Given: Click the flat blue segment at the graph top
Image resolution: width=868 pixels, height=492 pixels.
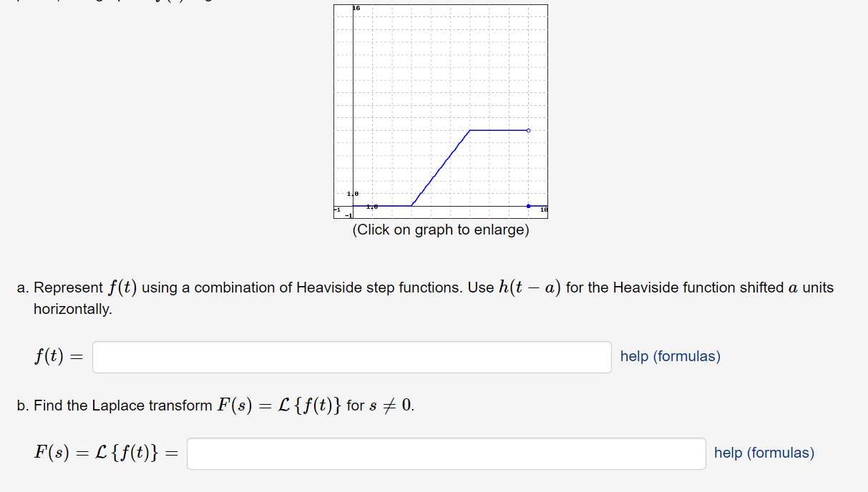Looking at the screenshot, I should click(497, 130).
